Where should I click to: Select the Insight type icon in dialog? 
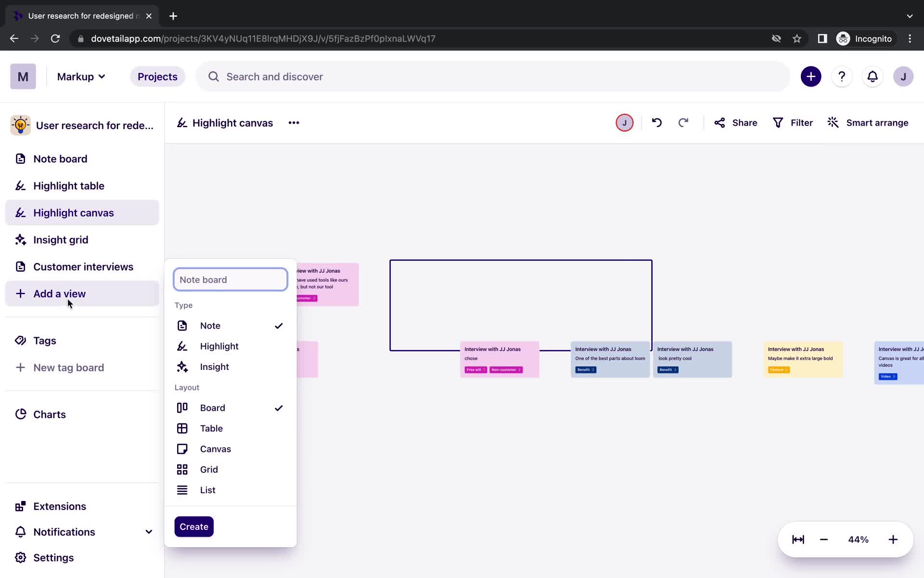(183, 366)
